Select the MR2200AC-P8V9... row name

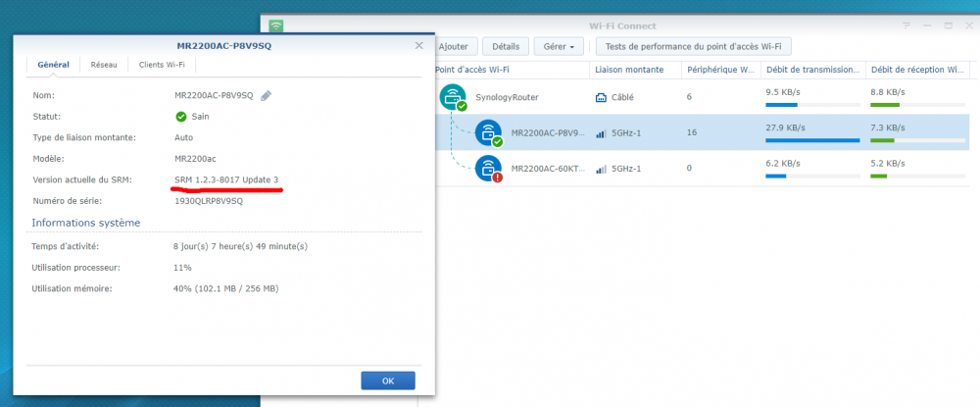click(x=548, y=133)
